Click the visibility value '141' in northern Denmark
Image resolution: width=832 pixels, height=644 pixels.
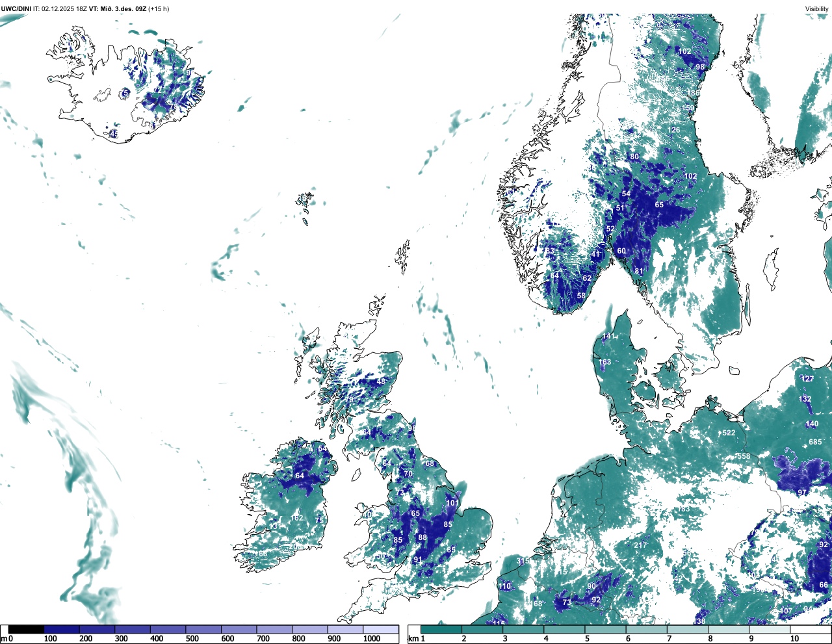point(608,336)
